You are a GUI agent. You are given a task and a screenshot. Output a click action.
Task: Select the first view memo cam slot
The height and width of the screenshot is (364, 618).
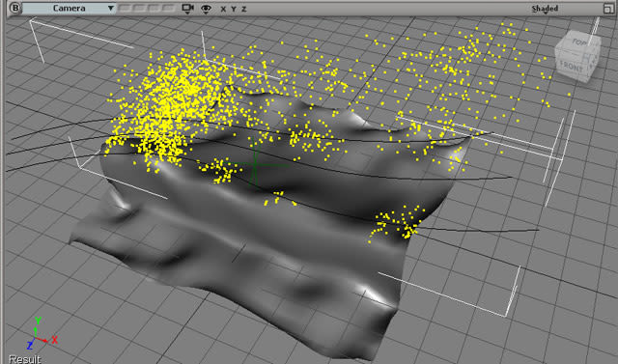[125, 8]
